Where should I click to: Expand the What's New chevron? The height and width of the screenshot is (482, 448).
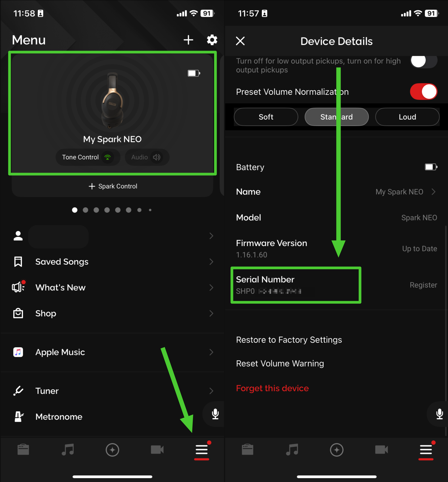[x=211, y=287]
